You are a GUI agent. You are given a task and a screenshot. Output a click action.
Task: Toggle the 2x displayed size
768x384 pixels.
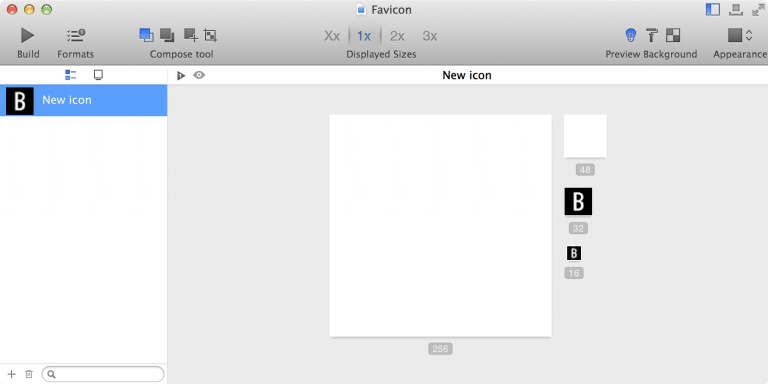click(397, 36)
